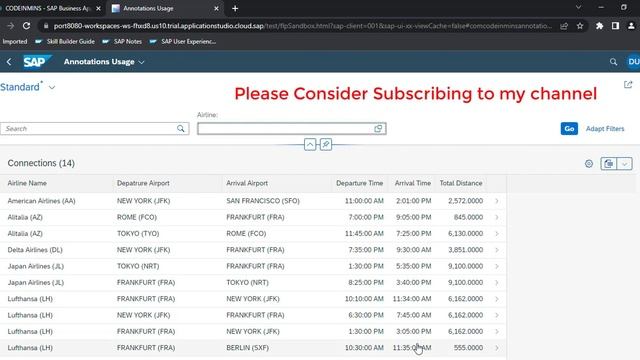The image size is (640, 360).
Task: Click the Total Distance column header
Action: click(461, 183)
